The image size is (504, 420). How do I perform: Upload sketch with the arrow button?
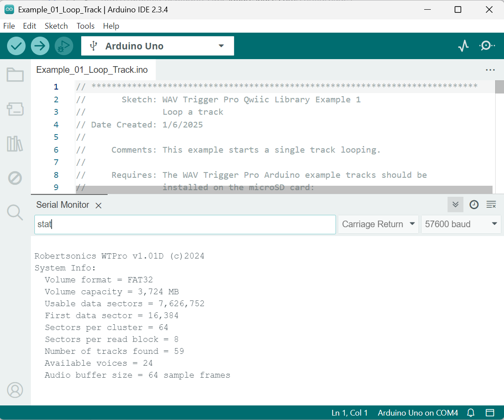(x=40, y=46)
